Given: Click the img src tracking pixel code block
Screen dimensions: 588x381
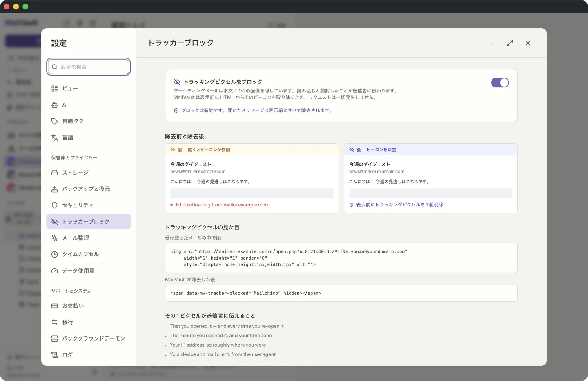Looking at the screenshot, I should (x=341, y=258).
